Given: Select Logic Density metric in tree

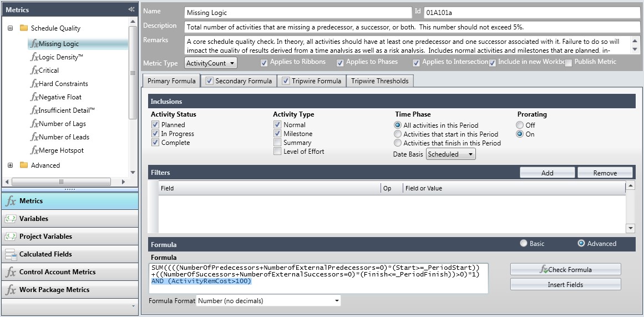Looking at the screenshot, I should (60, 57).
